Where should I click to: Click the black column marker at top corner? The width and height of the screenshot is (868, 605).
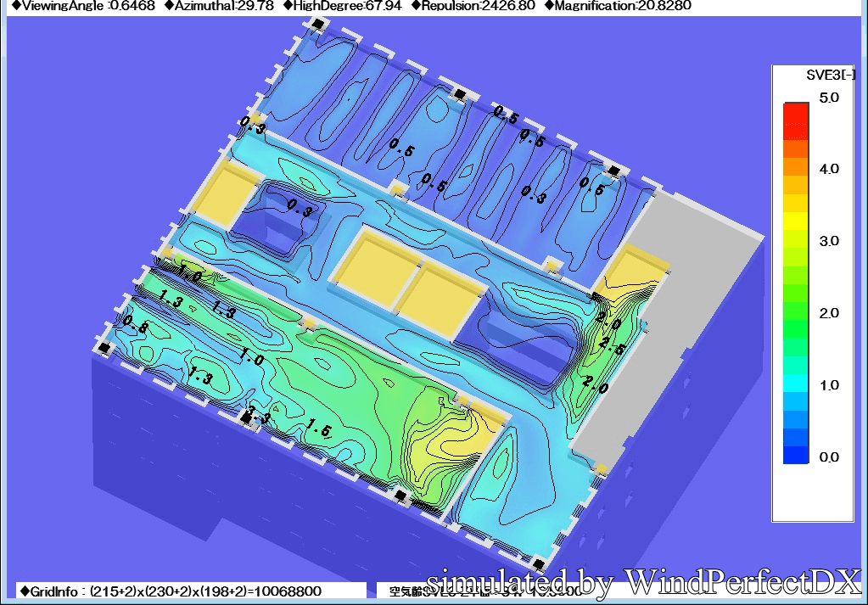[317, 25]
